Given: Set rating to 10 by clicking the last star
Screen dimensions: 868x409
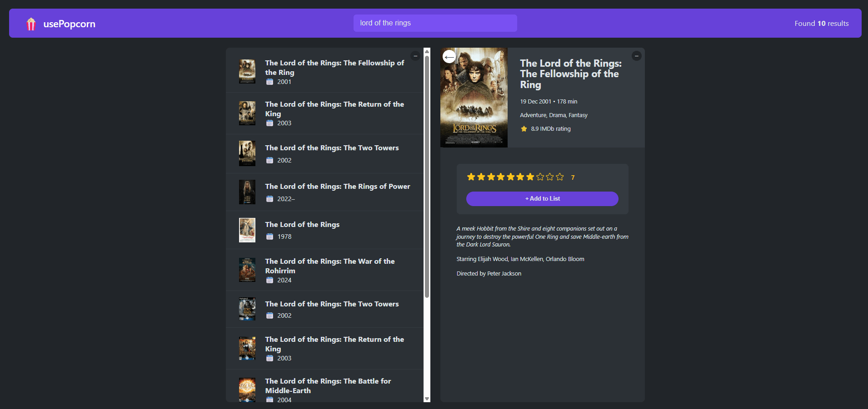Looking at the screenshot, I should [x=560, y=177].
